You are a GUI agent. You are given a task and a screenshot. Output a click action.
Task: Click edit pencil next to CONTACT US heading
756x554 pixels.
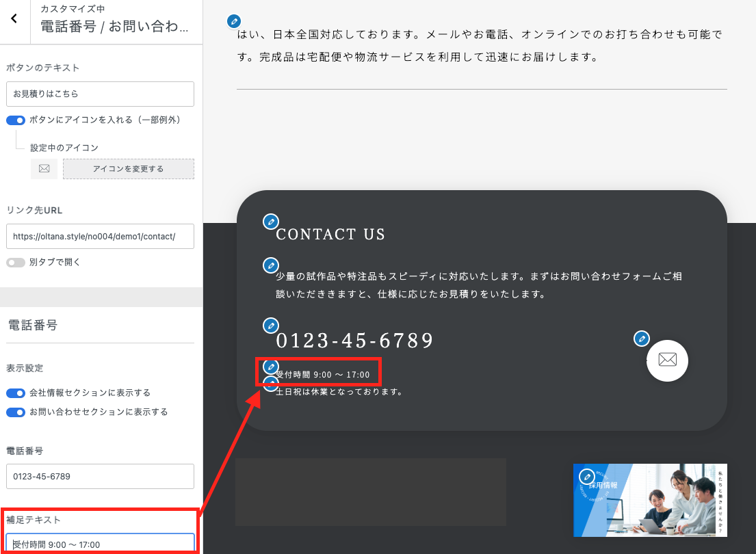pos(272,222)
